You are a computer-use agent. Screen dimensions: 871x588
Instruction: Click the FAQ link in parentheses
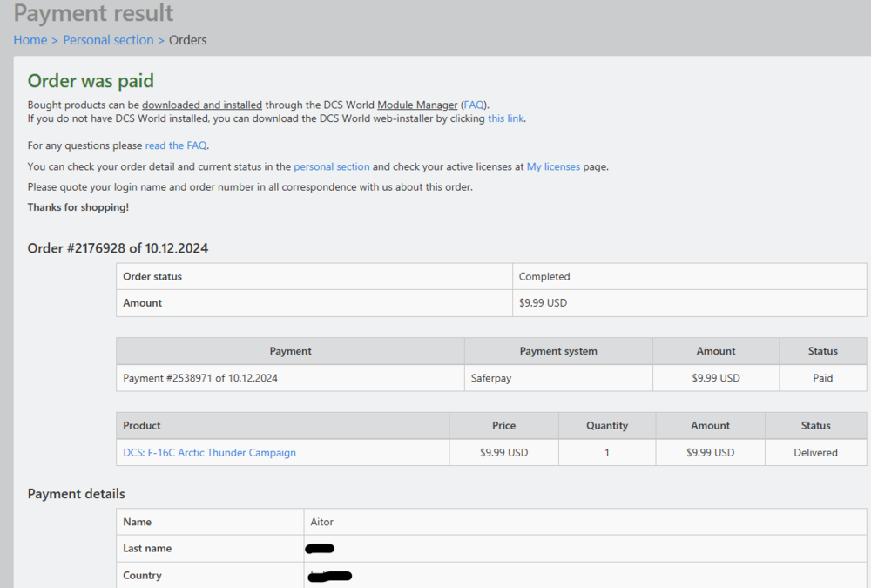(475, 105)
